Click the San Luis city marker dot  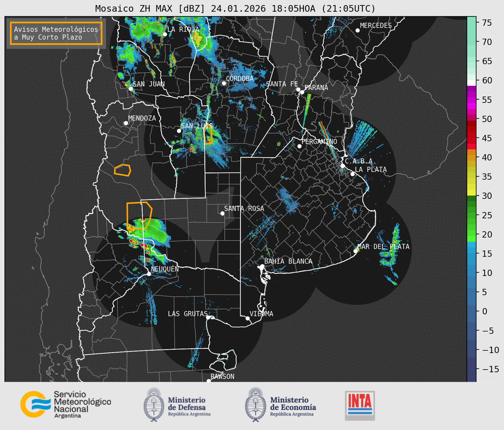179,131
